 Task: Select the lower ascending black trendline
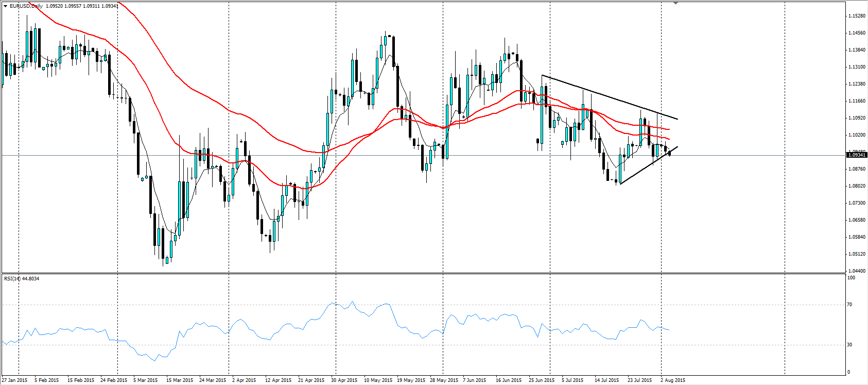click(649, 165)
